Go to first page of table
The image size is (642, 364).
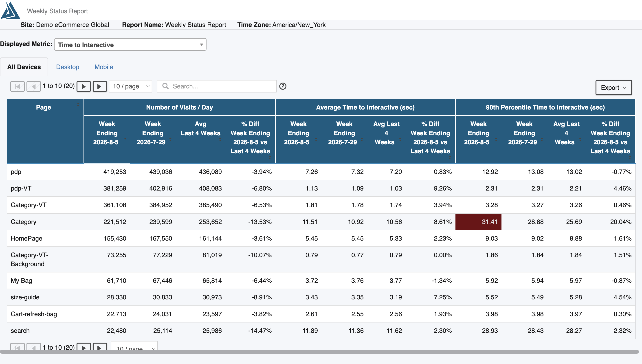(17, 86)
